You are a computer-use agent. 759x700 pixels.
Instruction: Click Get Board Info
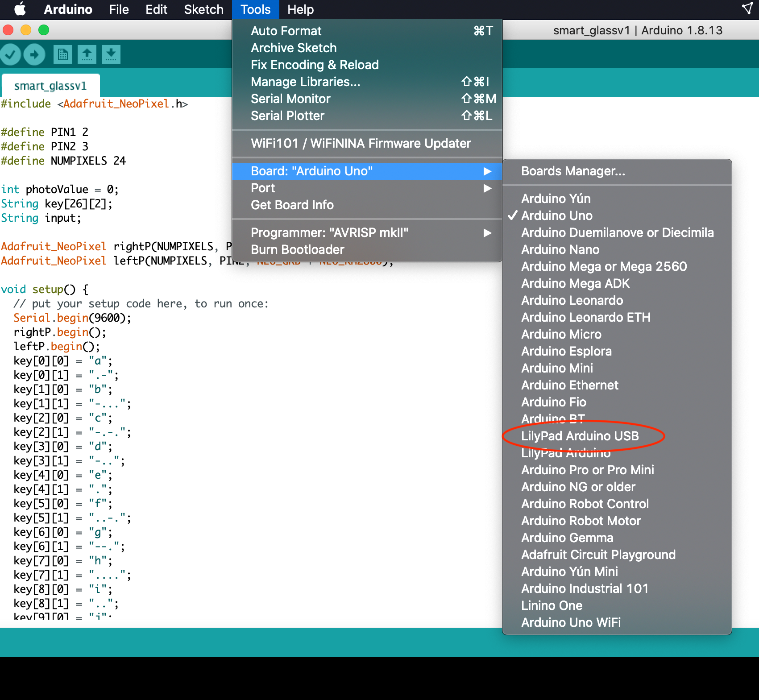(367, 205)
